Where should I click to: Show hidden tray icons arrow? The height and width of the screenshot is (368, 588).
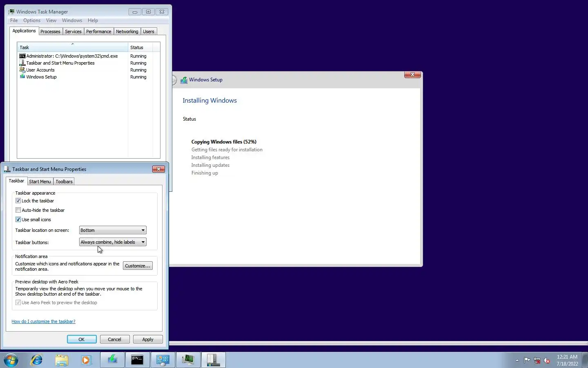(x=517, y=360)
